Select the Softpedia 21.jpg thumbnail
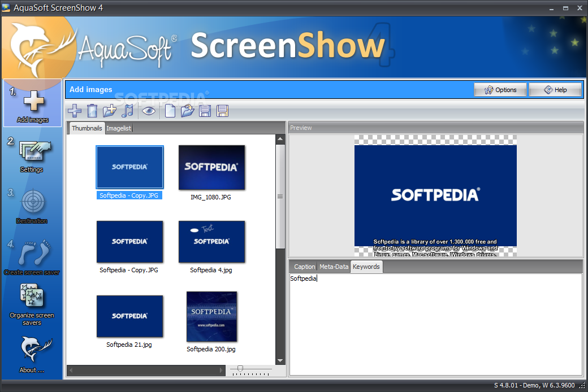Image resolution: width=588 pixels, height=392 pixels. [x=129, y=316]
